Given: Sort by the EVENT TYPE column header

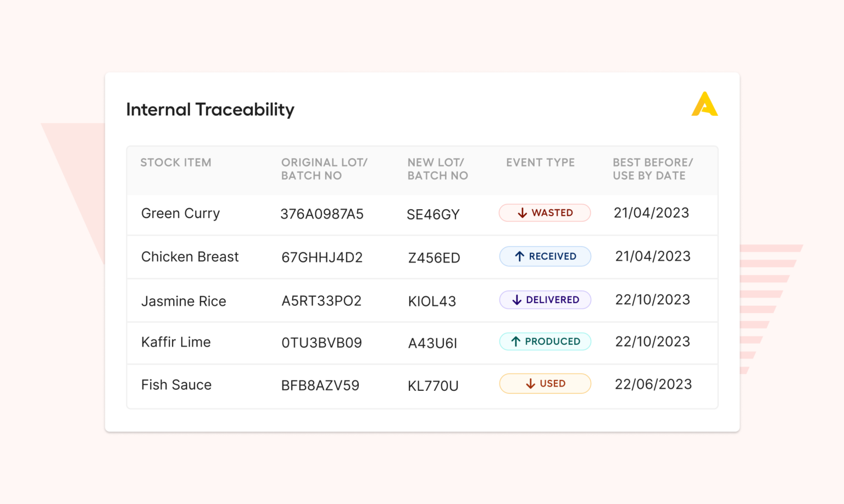Looking at the screenshot, I should 540,163.
